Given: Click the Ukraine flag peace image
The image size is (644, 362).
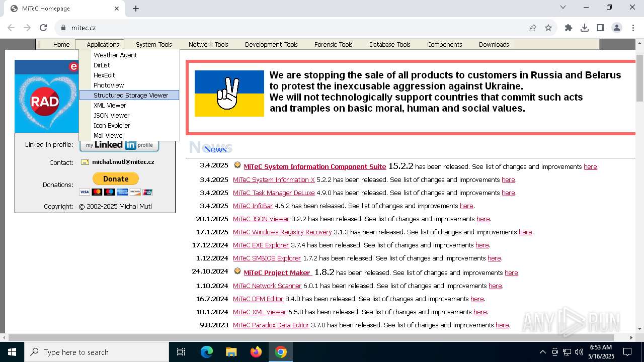Looking at the screenshot, I should [x=229, y=94].
